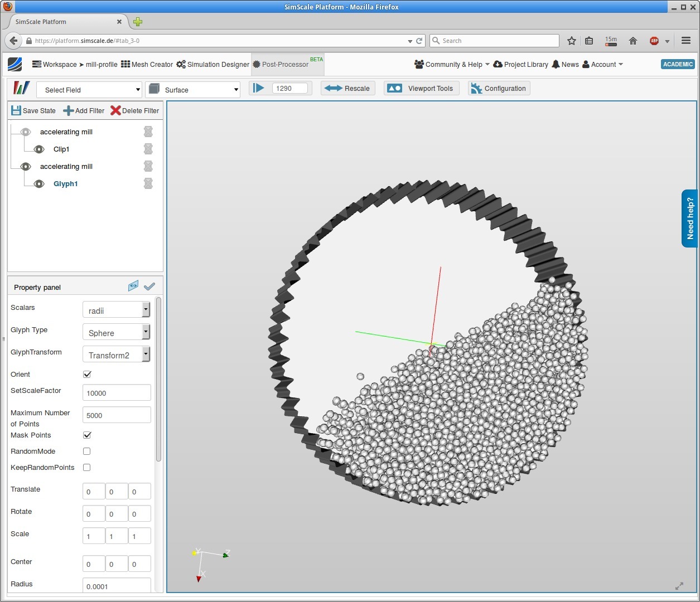Open the Select Field dropdown
The width and height of the screenshot is (700, 602).
(x=89, y=90)
